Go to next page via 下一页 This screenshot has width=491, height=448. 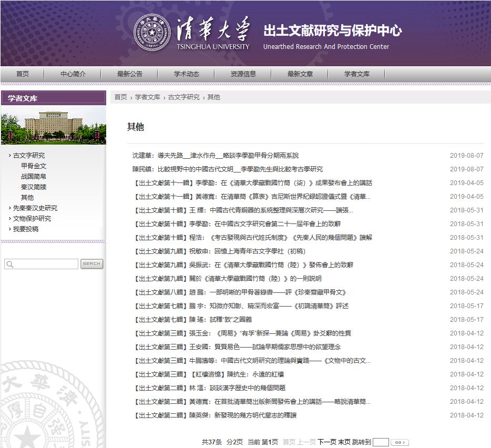point(327,442)
